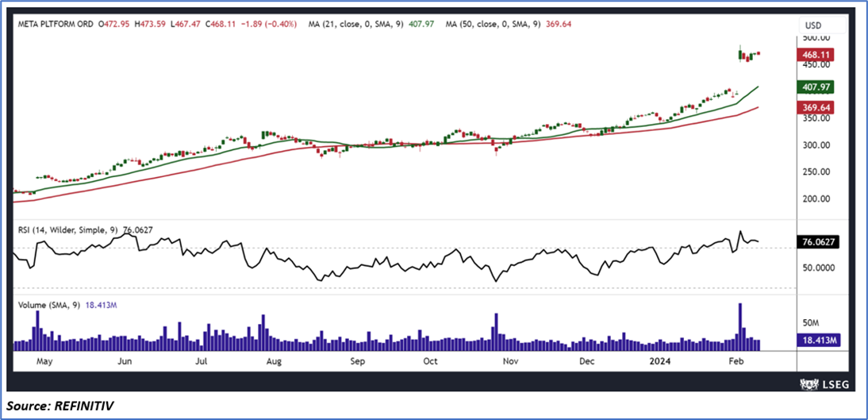
Task: Click the May time axis label
Action: pyautogui.click(x=44, y=361)
